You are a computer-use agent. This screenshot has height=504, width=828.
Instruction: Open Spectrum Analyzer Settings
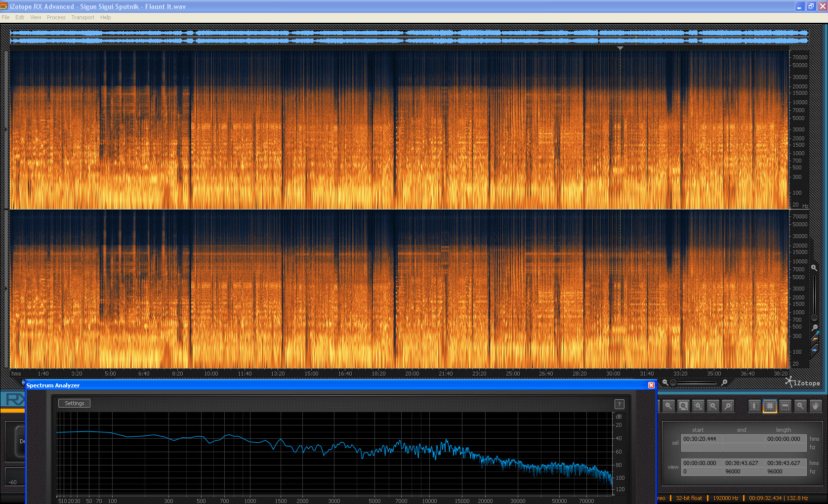(x=74, y=403)
